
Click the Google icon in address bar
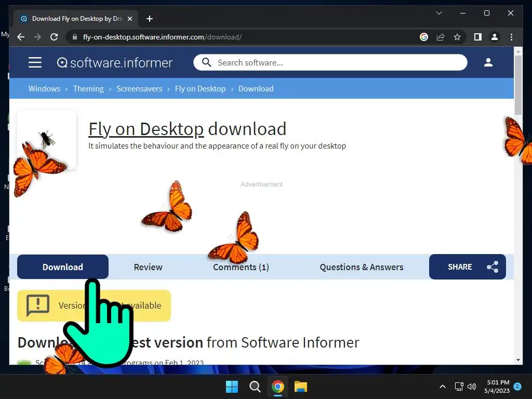[x=424, y=37]
